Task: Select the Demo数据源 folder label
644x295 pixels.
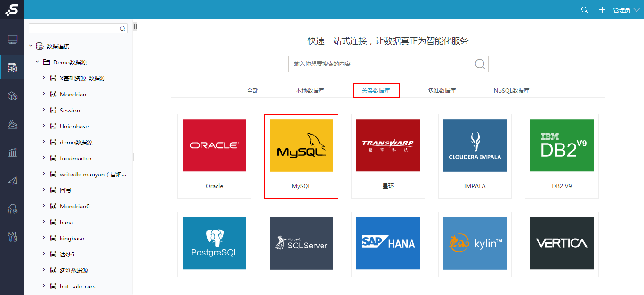Action: [70, 62]
